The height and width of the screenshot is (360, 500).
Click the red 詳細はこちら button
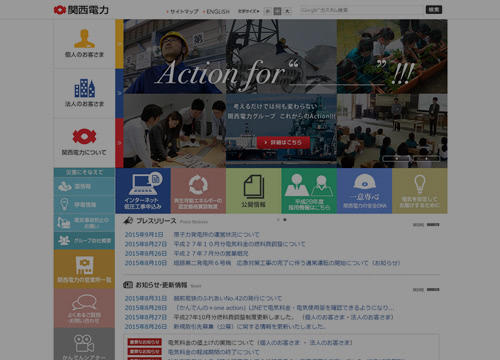[283, 142]
